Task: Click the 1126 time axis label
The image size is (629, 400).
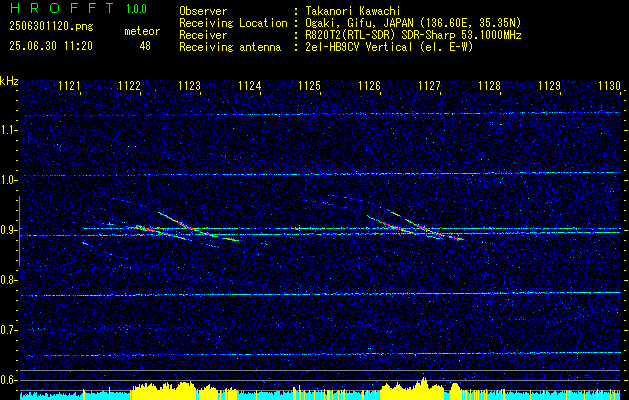Action: tap(369, 86)
